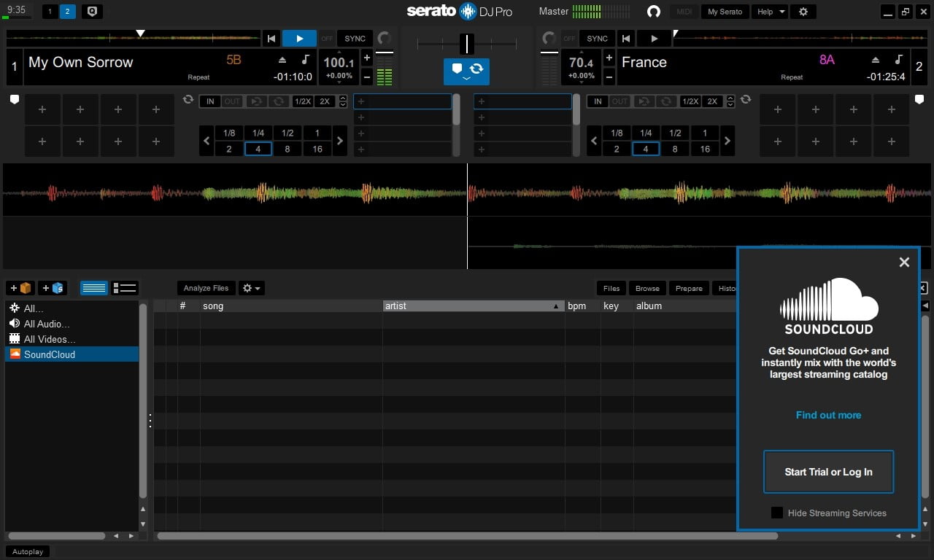Toggle deck 1 beat jump loop icon
This screenshot has height=560, width=934.
pos(188,100)
